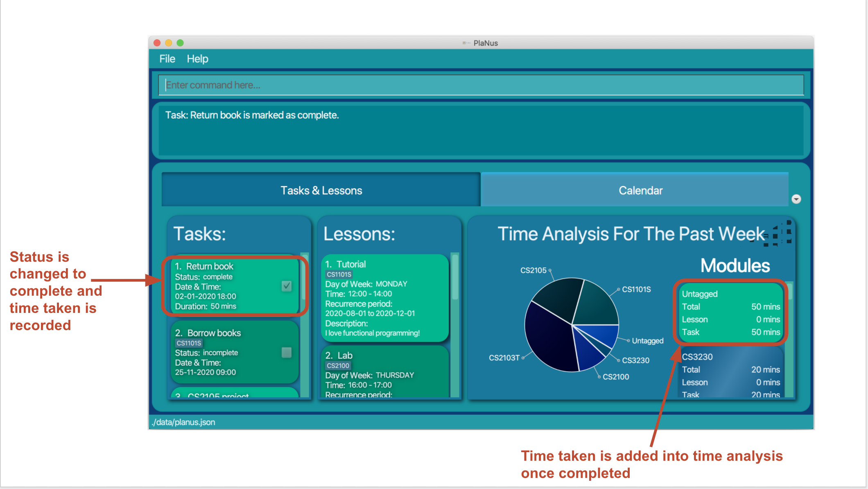This screenshot has width=868, height=489.
Task: Open the Help menu
Action: (197, 59)
